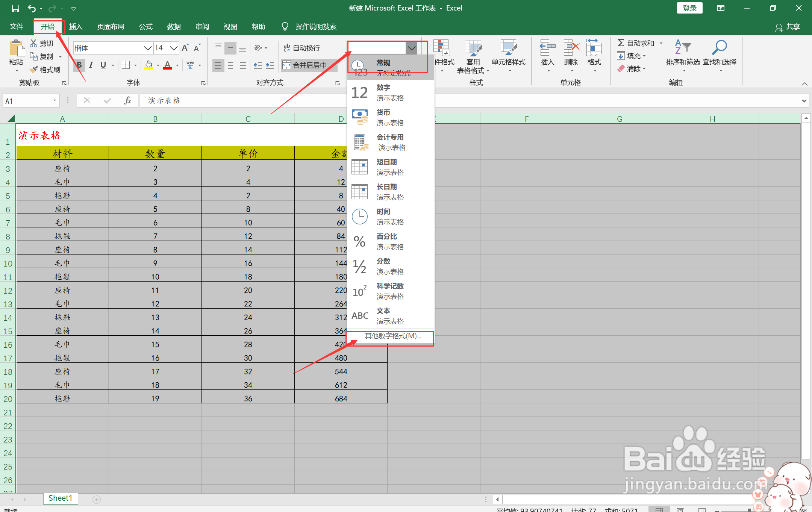This screenshot has height=512, width=812.
Task: Open the font size dropdown
Action: [x=173, y=48]
